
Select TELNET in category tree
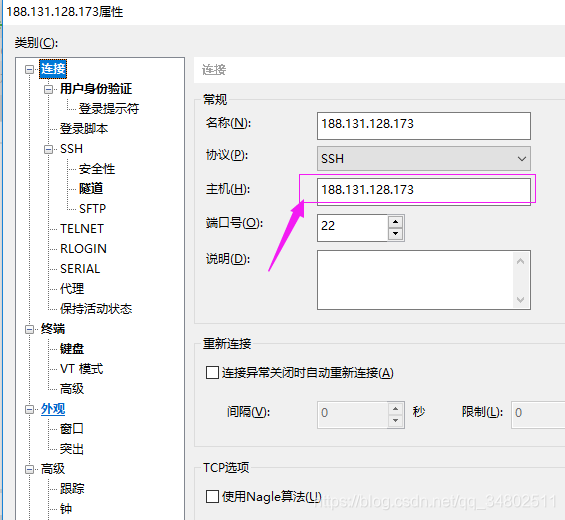(82, 229)
